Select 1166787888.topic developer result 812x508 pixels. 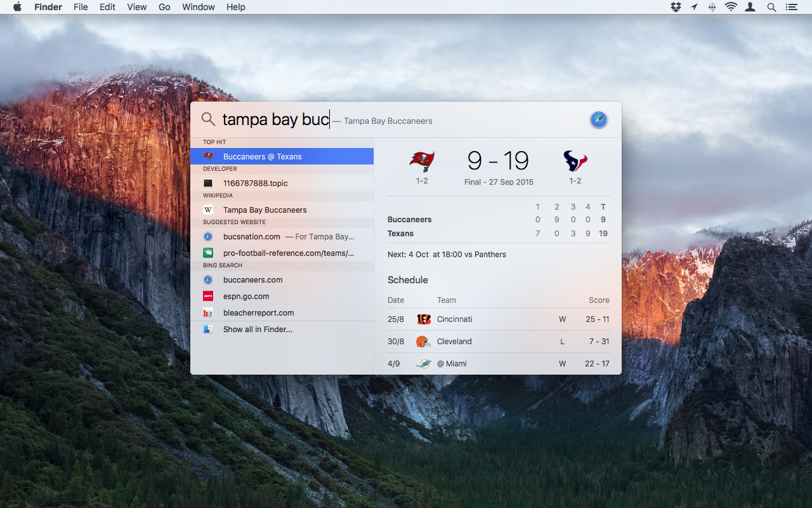(282, 183)
